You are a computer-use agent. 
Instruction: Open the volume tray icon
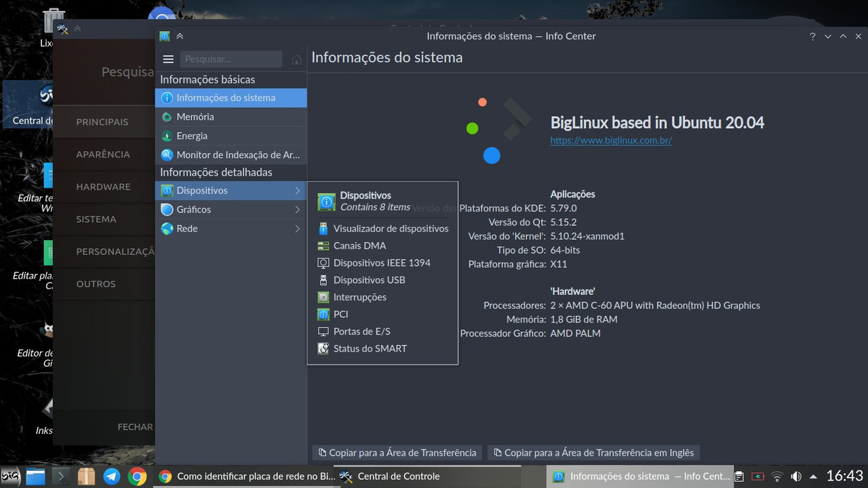coord(796,476)
